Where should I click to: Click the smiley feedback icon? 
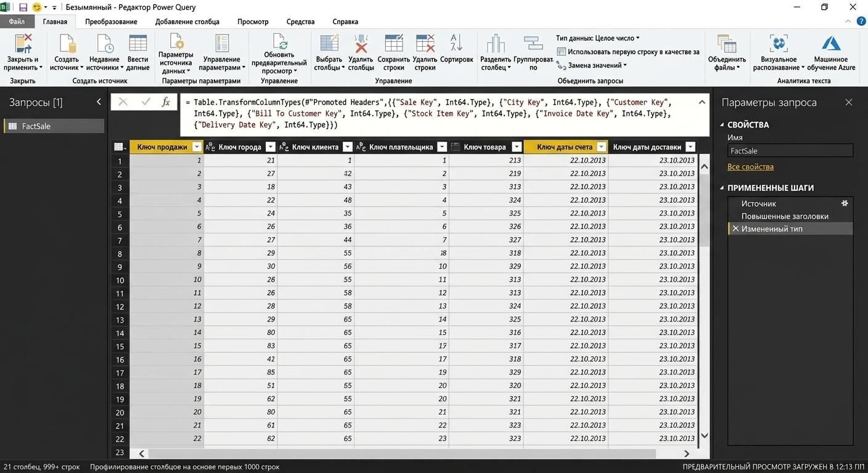pos(37,7)
